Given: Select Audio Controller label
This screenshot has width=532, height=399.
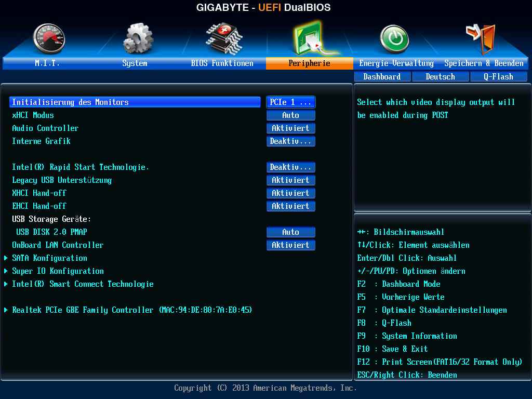Looking at the screenshot, I should tap(45, 128).
